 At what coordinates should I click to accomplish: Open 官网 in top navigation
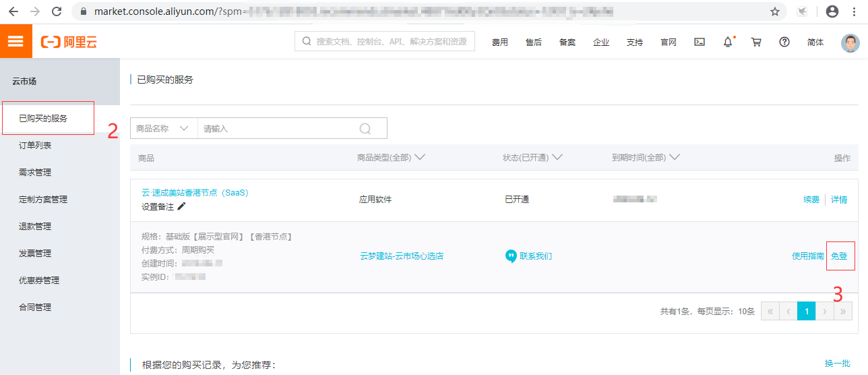point(669,42)
